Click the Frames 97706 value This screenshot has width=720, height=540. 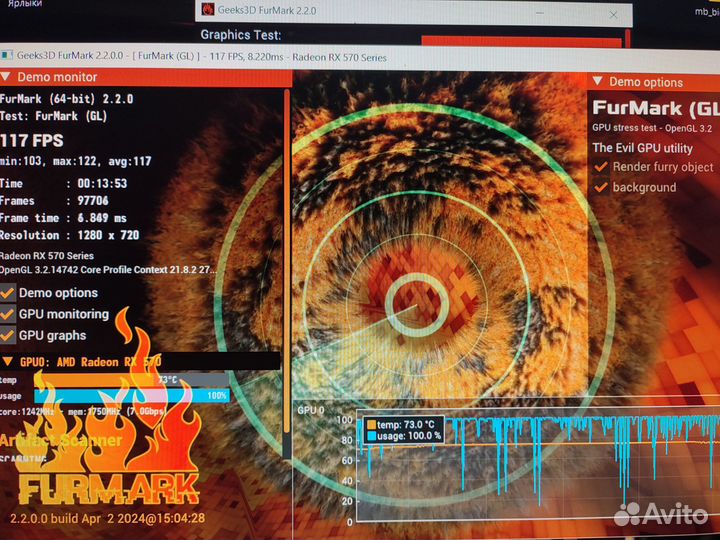93,201
